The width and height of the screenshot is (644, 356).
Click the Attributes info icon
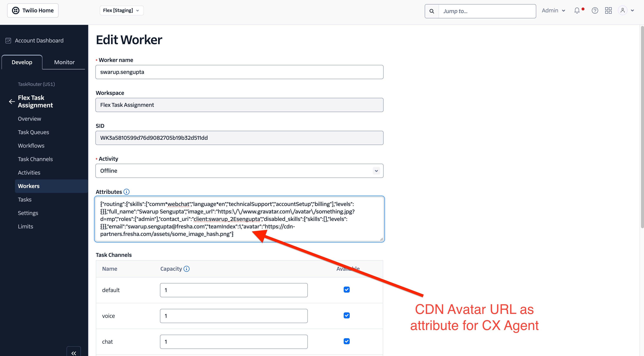point(126,192)
